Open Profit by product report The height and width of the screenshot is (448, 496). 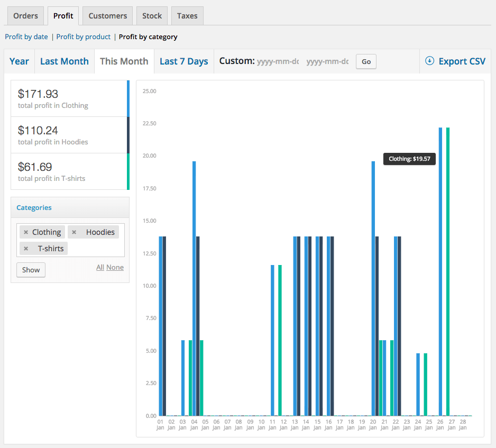click(84, 37)
